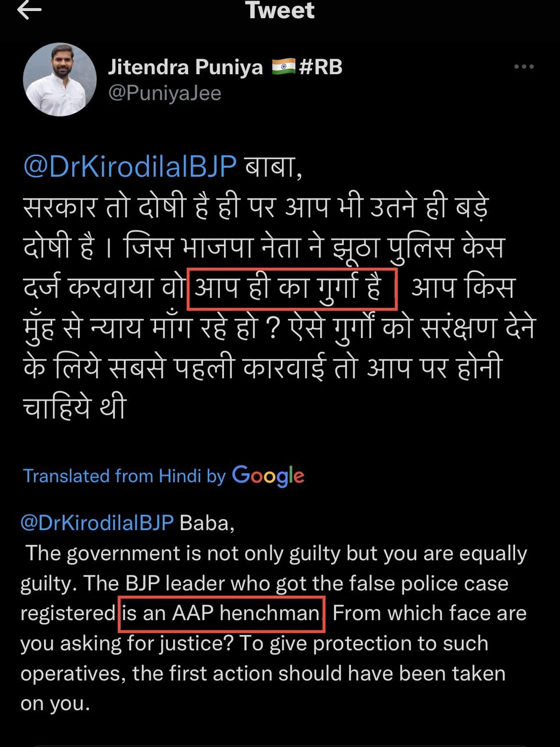
Task: Click the Google logo
Action: point(268,476)
